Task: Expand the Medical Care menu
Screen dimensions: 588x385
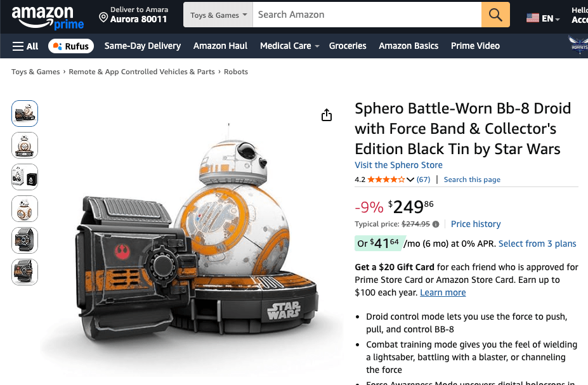Action: coord(289,46)
